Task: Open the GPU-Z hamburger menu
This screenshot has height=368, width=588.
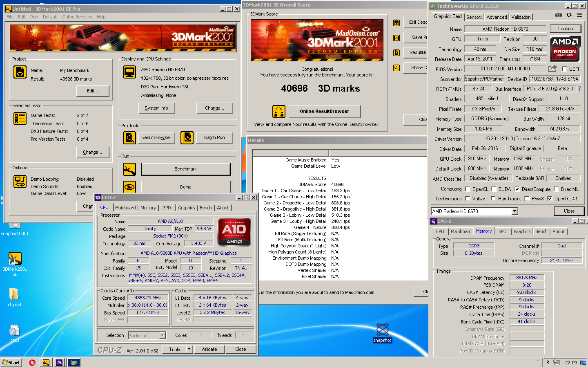Action: pos(579,15)
